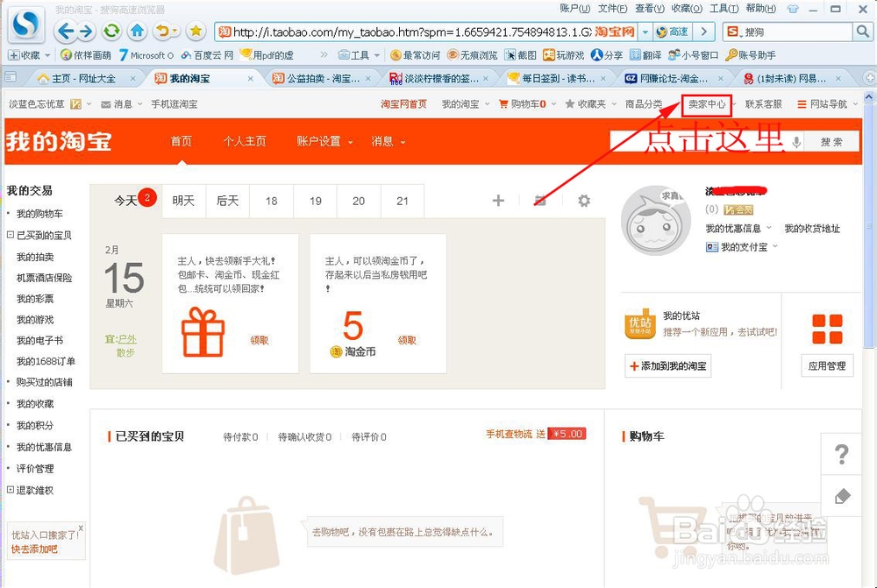The image size is (877, 588).
Task: Open 购物车 link in top bar
Action: click(x=523, y=104)
